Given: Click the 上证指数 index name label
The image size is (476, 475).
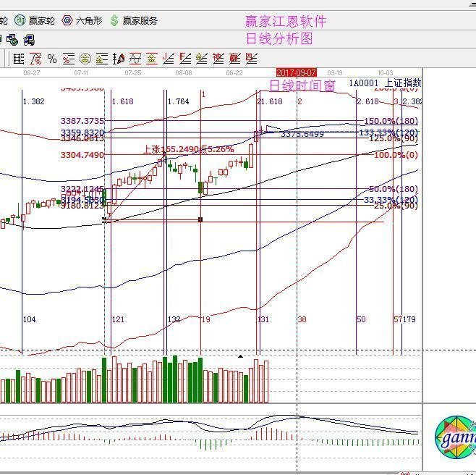Looking at the screenshot, I should 403,83.
